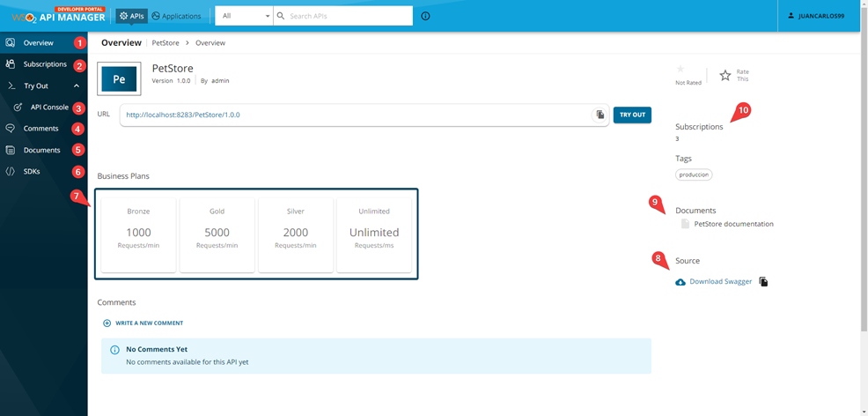Open Subscriptions in the left sidebar

coord(45,64)
